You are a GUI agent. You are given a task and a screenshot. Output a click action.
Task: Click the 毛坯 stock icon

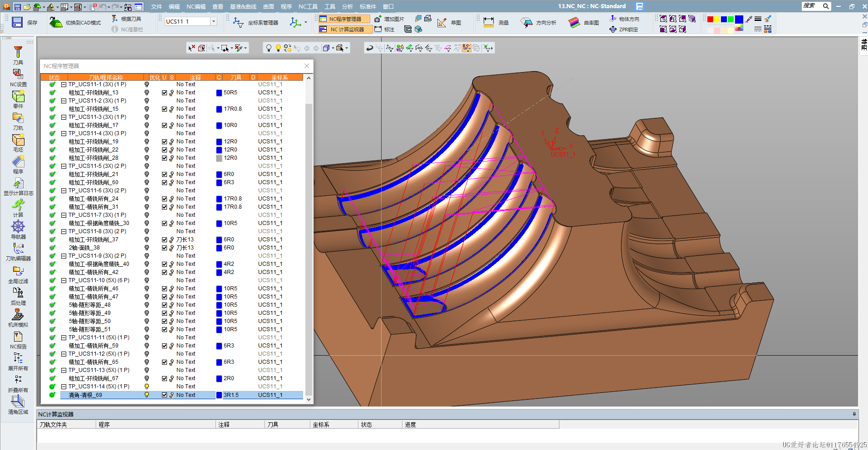tap(18, 143)
